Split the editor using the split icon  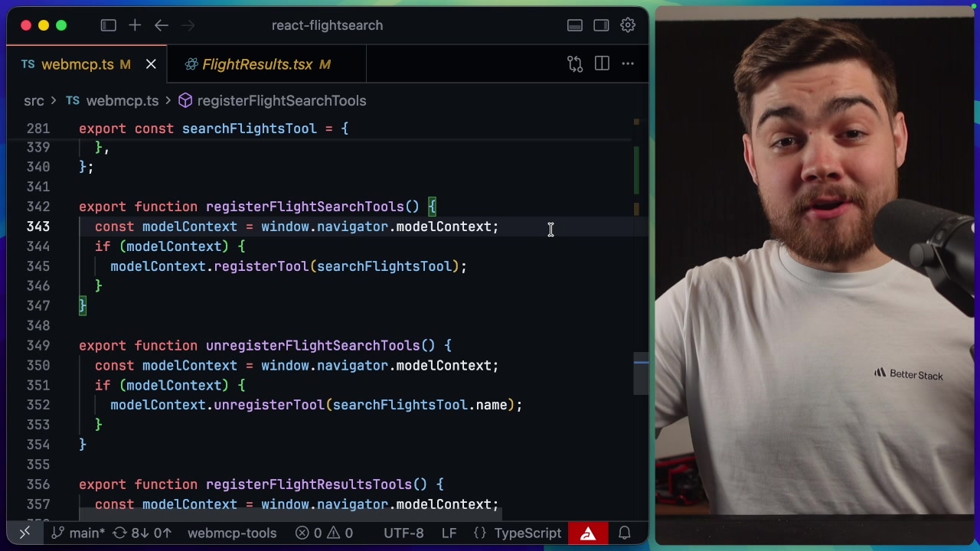coord(602,64)
